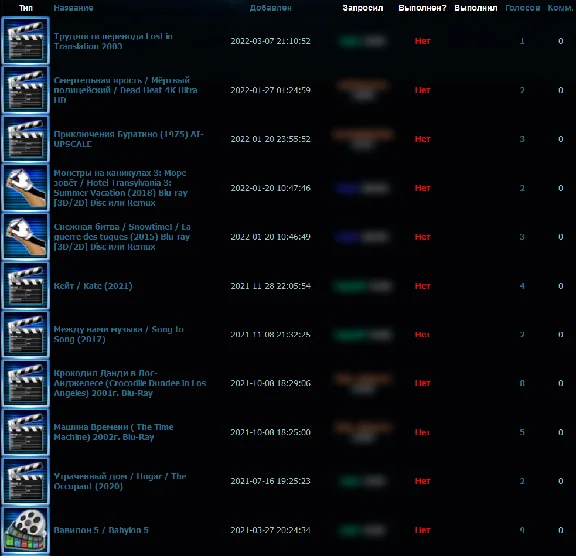Viewport: 576px width, 556px height.
Task: Open the Приключения Буратино (1975) AI-UPSCALE request
Action: click(x=128, y=139)
